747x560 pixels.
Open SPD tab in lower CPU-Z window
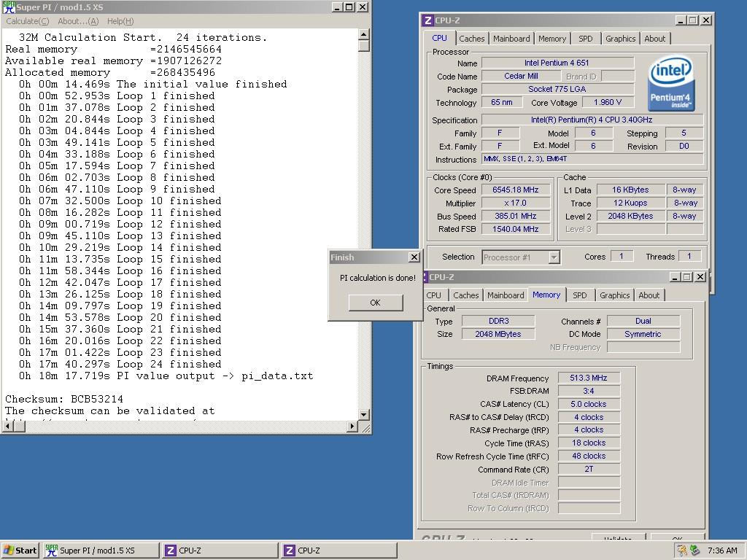pyautogui.click(x=580, y=295)
